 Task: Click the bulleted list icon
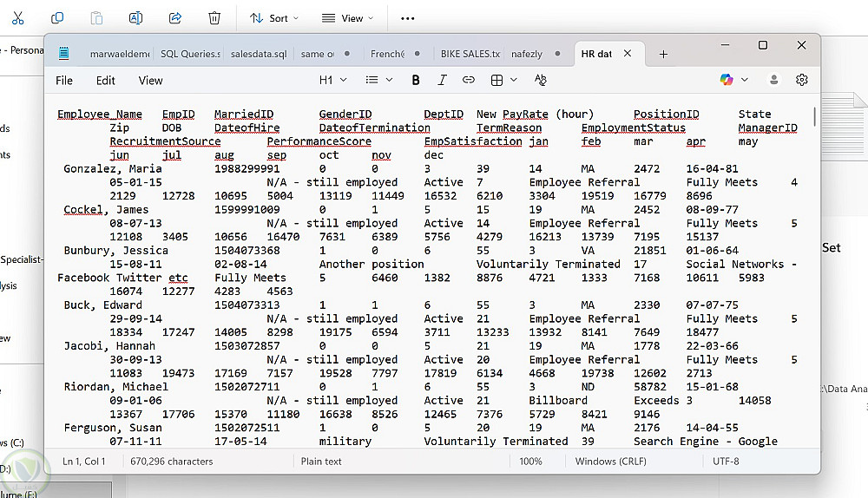point(372,80)
